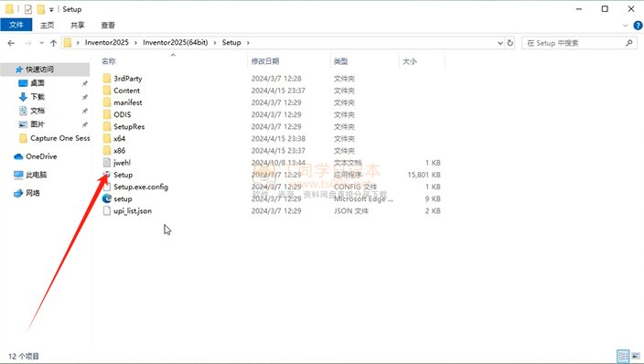644x364 pixels.
Task: Expand the address bar history dropdown
Action: click(x=499, y=43)
